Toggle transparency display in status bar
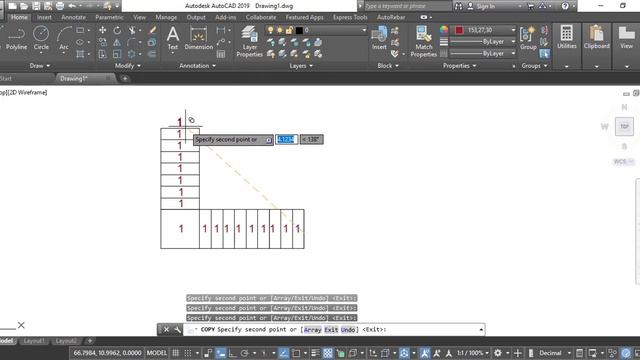 coord(328,353)
